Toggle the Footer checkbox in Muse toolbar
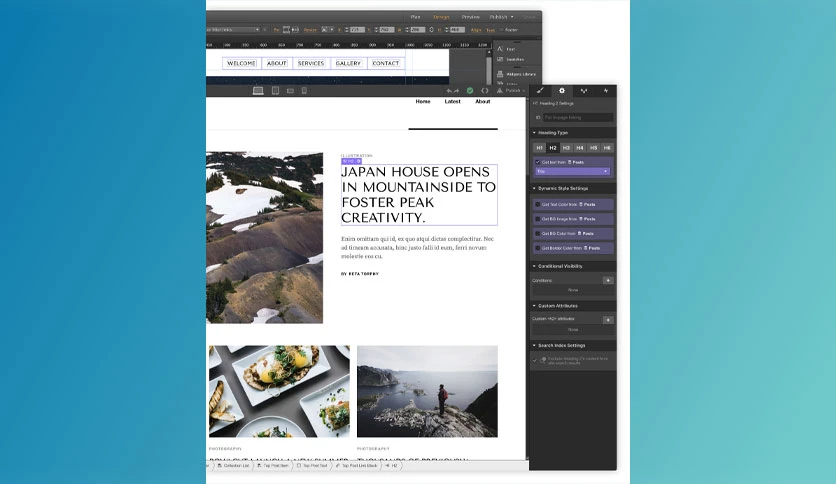836x484 pixels. [x=500, y=30]
